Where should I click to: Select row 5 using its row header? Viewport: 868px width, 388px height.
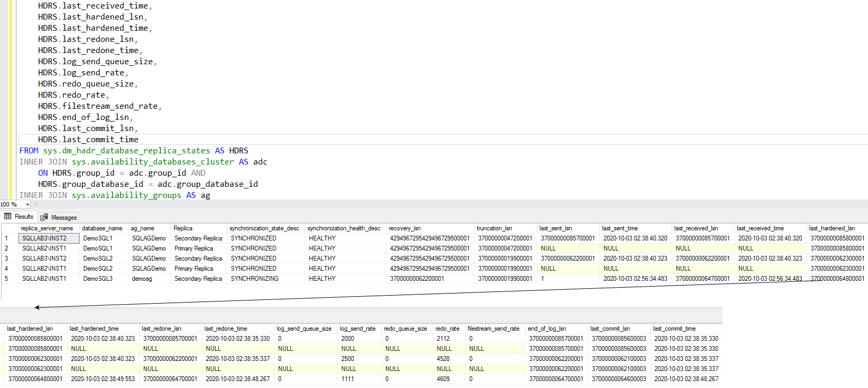[x=7, y=279]
